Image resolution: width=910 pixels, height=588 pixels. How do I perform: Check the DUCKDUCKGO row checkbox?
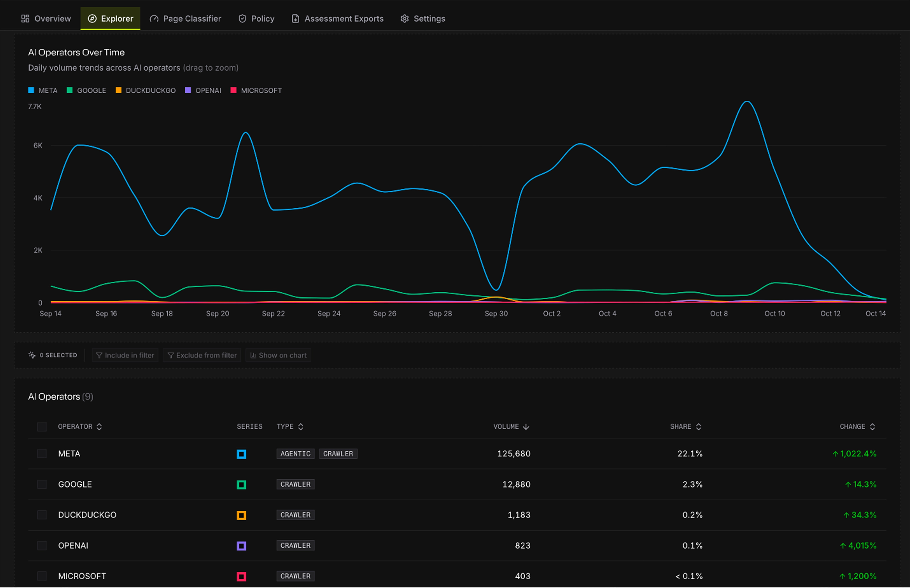(x=42, y=515)
